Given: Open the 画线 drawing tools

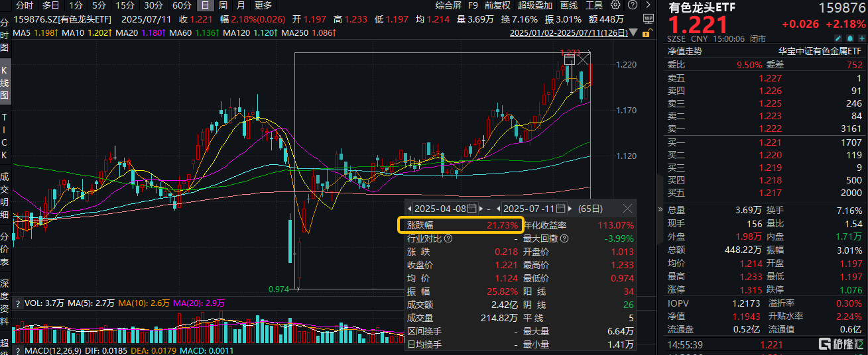Looking at the screenshot, I should (569, 5).
